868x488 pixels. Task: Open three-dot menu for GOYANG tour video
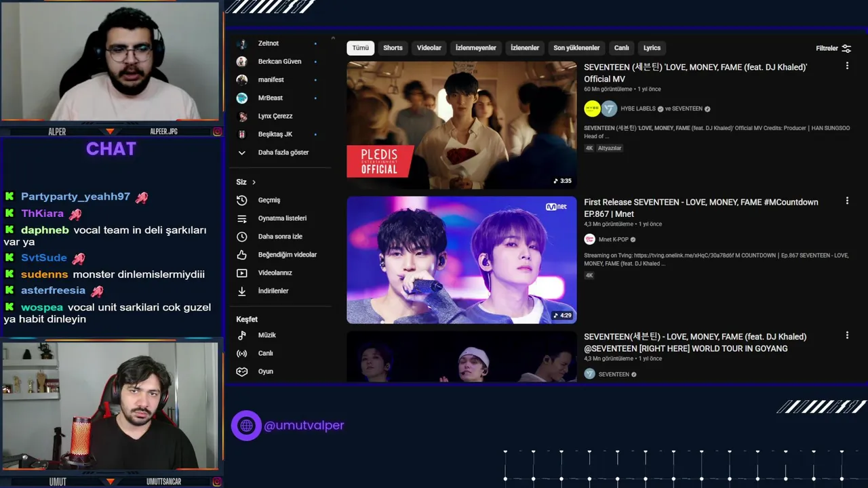[847, 335]
